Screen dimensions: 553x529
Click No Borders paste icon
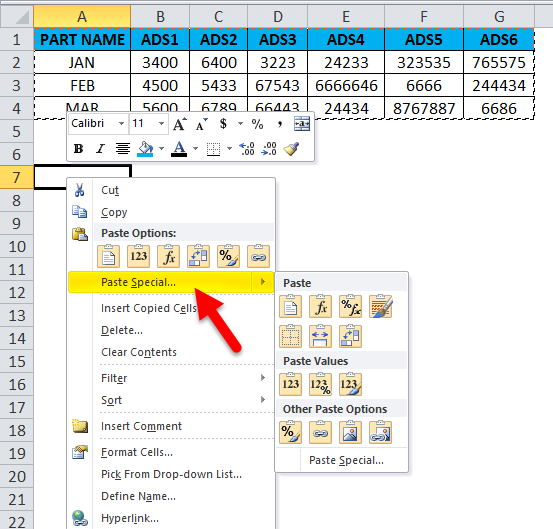tap(290, 336)
